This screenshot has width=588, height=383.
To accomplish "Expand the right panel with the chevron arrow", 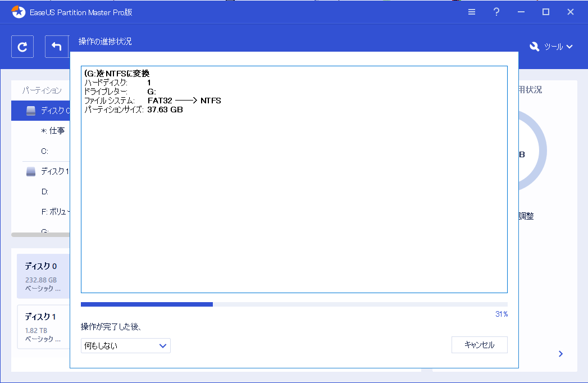I will pos(560,354).
